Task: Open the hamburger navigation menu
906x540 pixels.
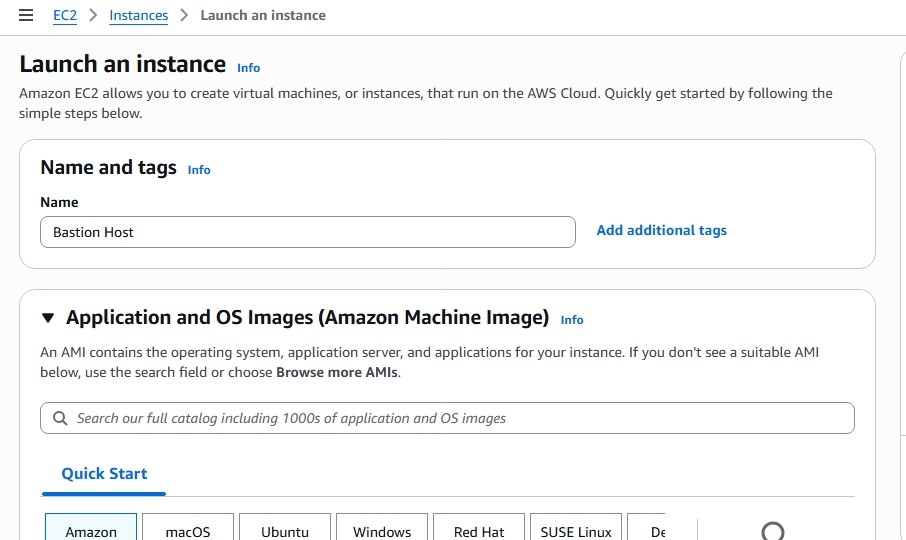Action: tap(26, 15)
